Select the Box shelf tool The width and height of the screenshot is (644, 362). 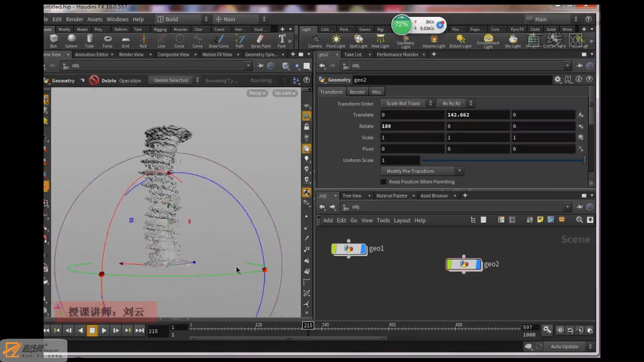pos(54,41)
